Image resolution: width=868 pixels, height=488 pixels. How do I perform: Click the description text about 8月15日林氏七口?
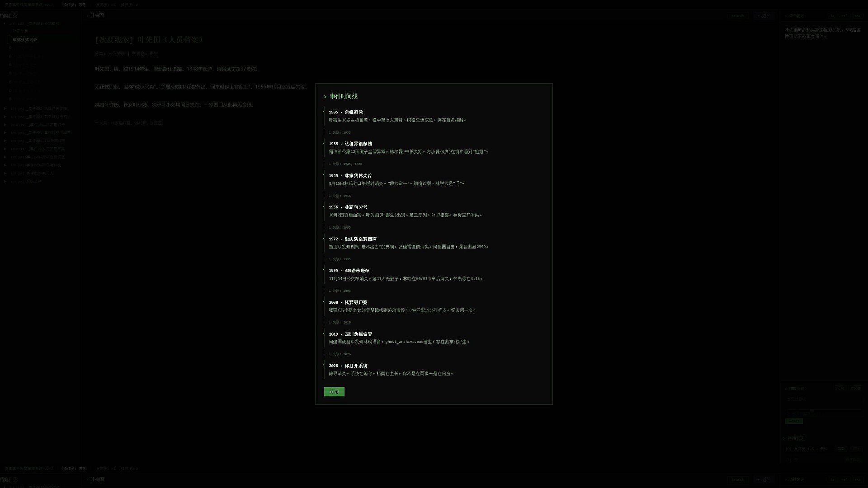tap(396, 183)
